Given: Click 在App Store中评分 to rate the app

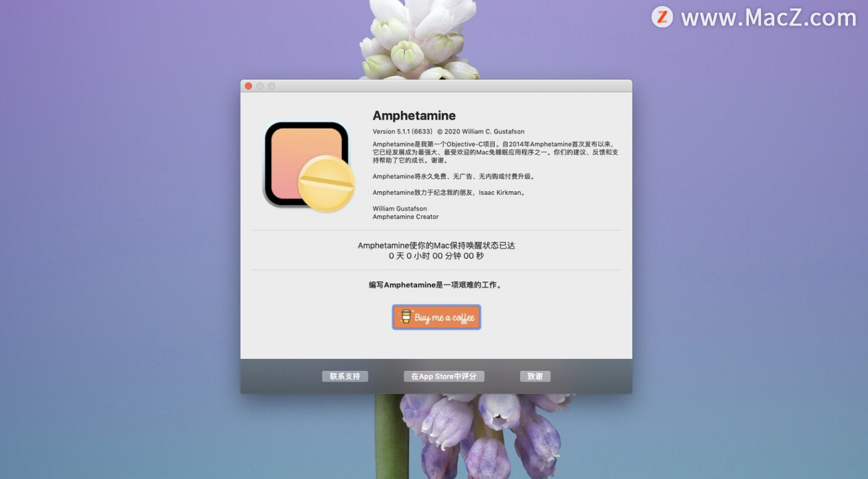Looking at the screenshot, I should click(444, 376).
